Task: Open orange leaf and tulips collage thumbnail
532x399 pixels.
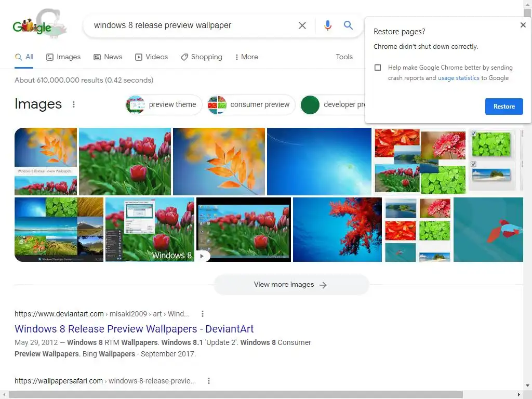Action: tap(46, 162)
